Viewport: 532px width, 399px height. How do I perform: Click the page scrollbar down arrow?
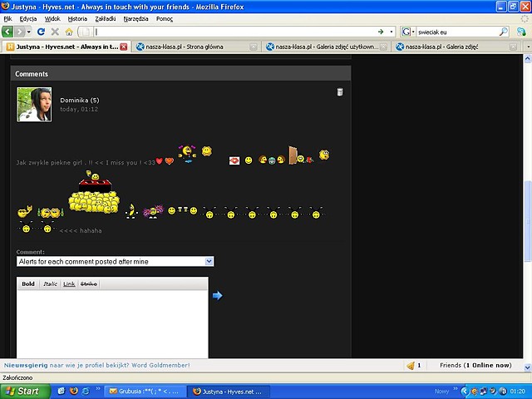coord(528,367)
